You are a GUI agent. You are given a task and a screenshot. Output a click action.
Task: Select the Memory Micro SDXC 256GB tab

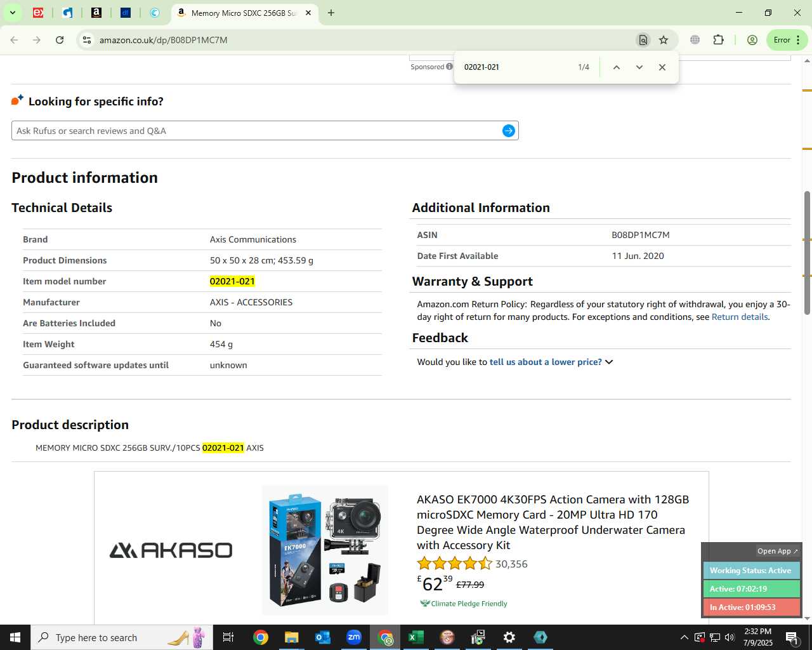click(244, 13)
